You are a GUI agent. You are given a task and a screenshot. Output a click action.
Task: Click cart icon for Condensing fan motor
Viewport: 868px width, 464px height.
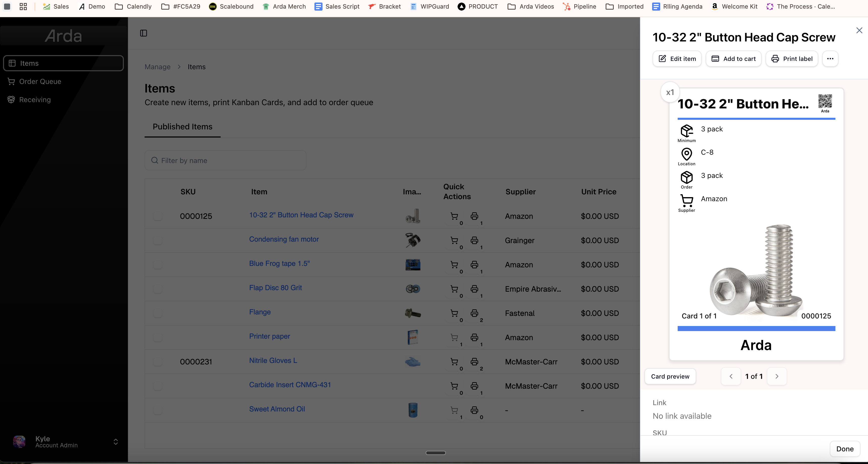click(454, 240)
